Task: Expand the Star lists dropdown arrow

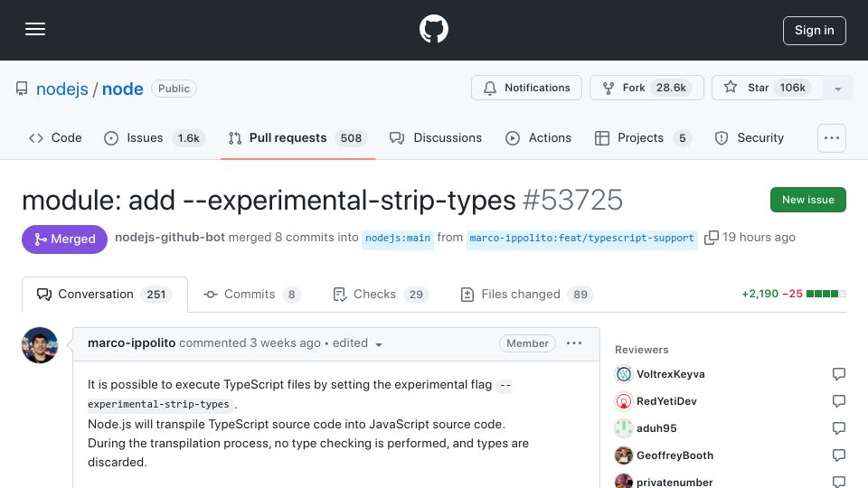Action: (837, 89)
